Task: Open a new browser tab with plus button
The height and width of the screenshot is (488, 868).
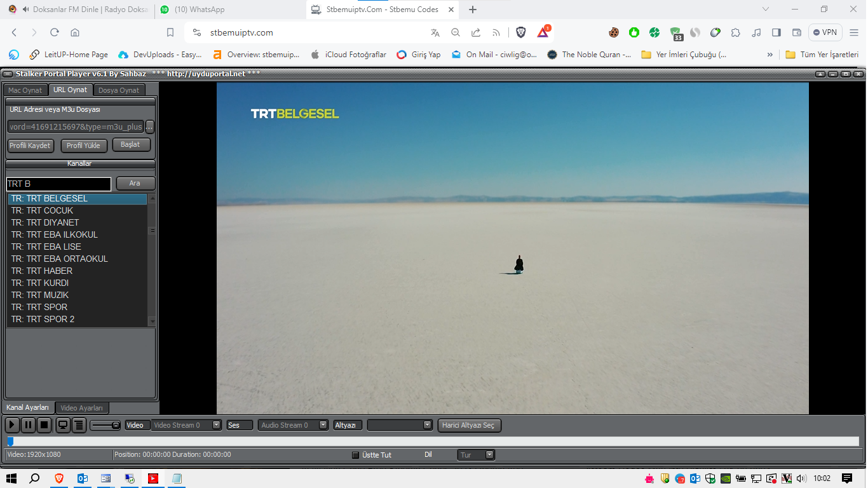Action: pos(473,10)
